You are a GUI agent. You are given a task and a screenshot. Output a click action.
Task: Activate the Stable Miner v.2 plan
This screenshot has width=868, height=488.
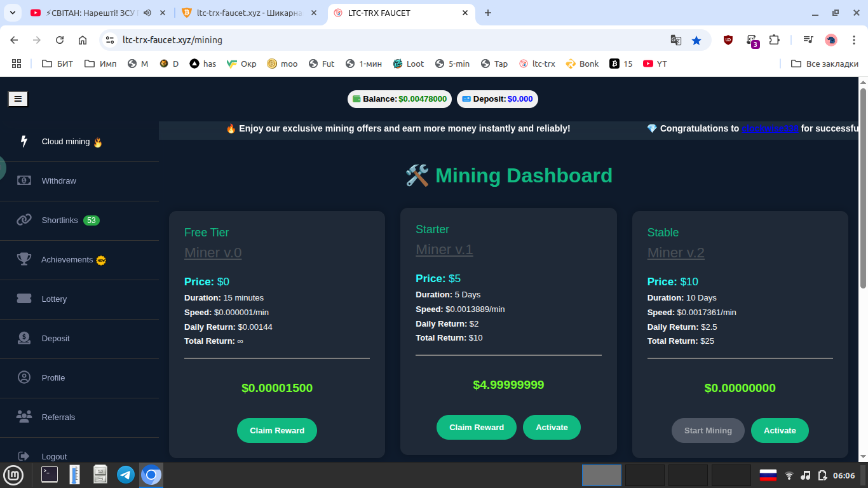click(780, 430)
